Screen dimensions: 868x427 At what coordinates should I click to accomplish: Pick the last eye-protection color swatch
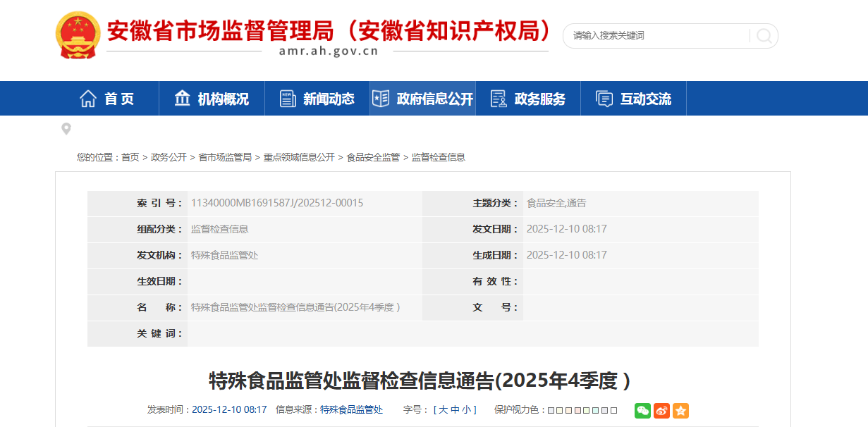click(613, 410)
